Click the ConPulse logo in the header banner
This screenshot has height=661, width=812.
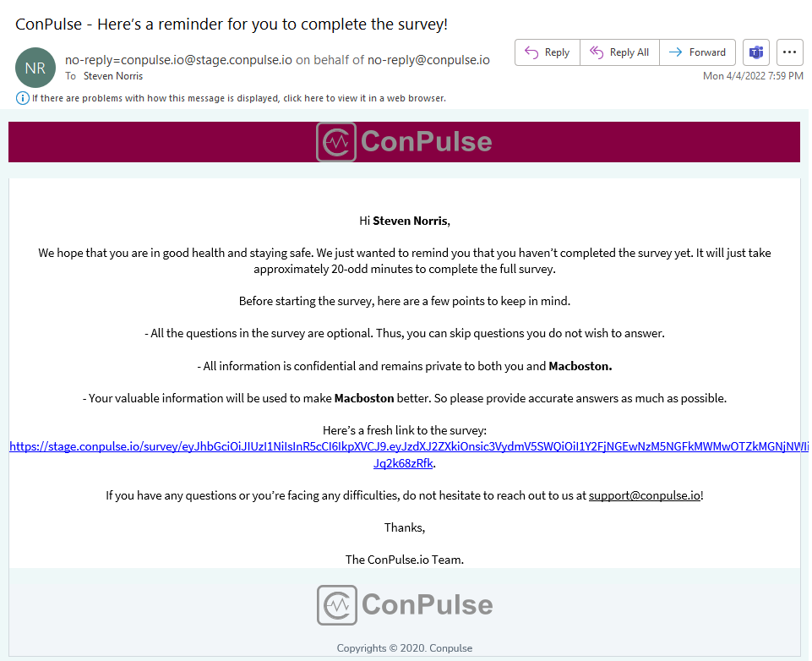tap(404, 141)
